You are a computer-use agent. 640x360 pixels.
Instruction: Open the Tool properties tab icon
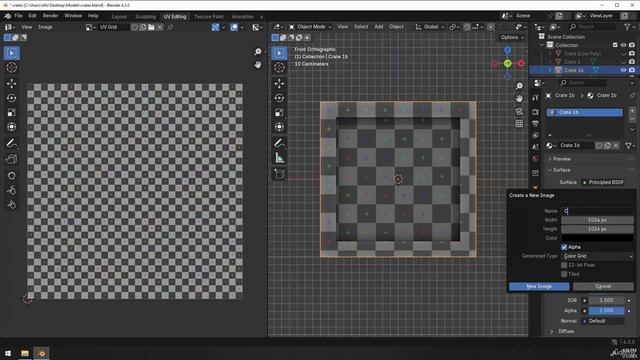[536, 97]
